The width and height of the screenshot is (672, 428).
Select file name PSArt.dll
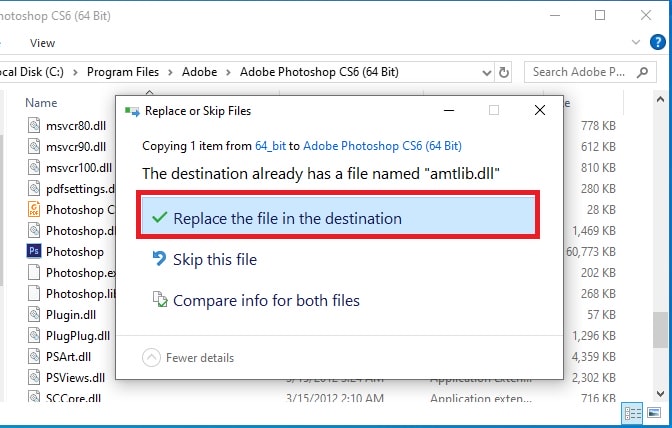click(68, 357)
